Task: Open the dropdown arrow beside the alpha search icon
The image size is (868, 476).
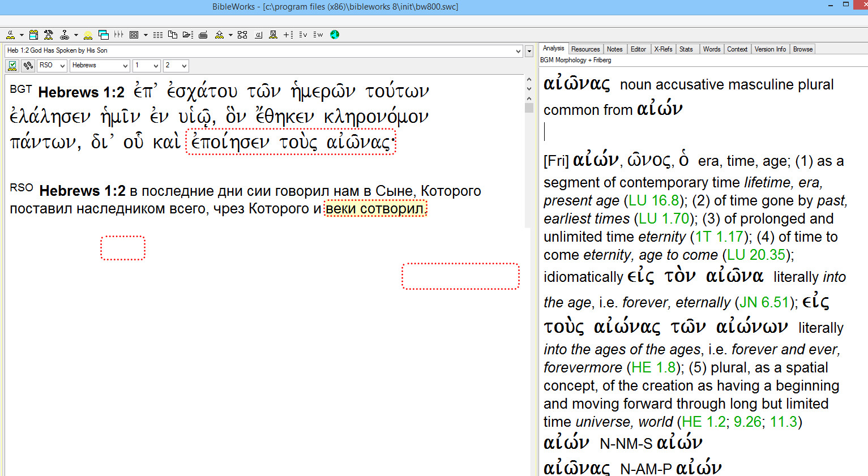Action: click(x=22, y=35)
